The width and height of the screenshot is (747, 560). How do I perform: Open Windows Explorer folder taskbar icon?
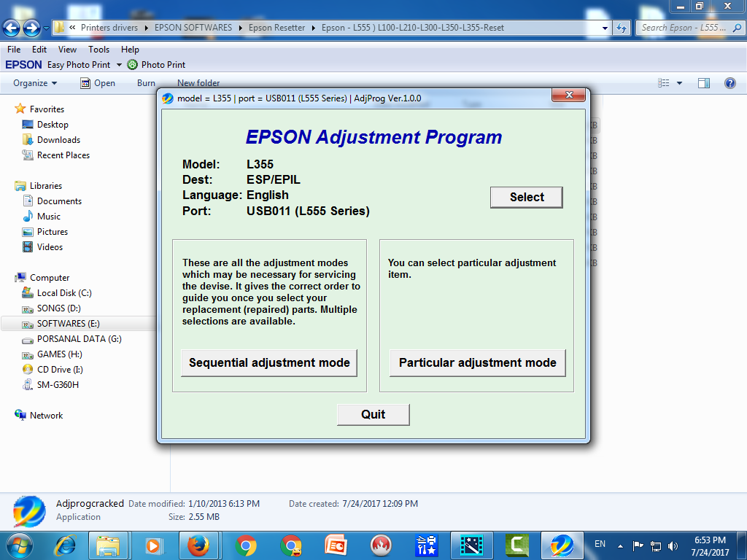(108, 545)
